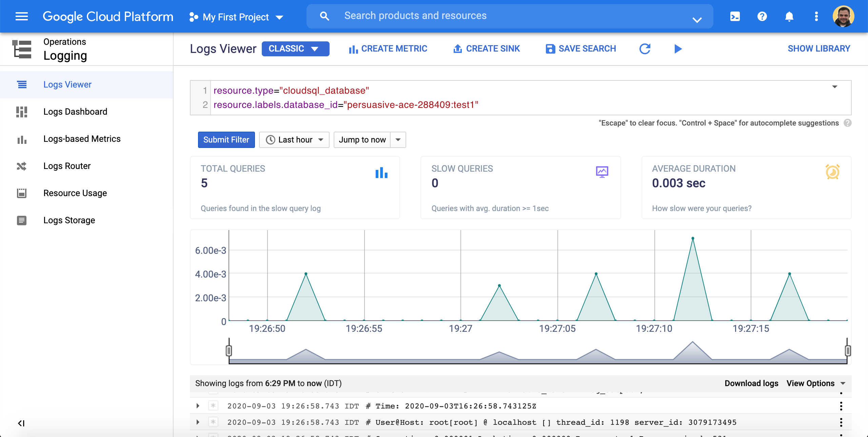This screenshot has height=437, width=868.
Task: Click the Google Cloud Platform logo
Action: pyautogui.click(x=108, y=16)
